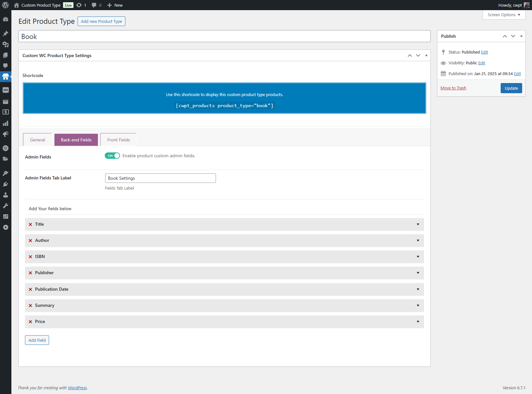Open the Howdy, cwpt account menu
Viewport: 532px width, 394px height.
pyautogui.click(x=514, y=5)
